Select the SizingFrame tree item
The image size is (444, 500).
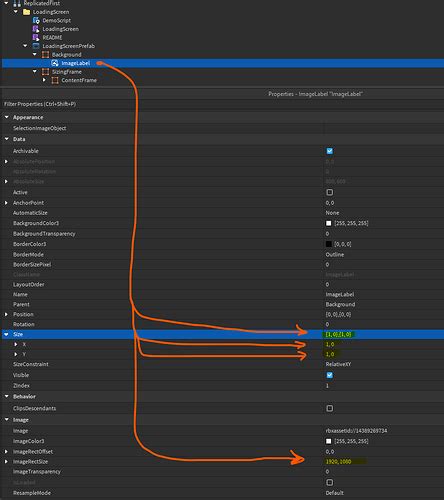point(67,72)
